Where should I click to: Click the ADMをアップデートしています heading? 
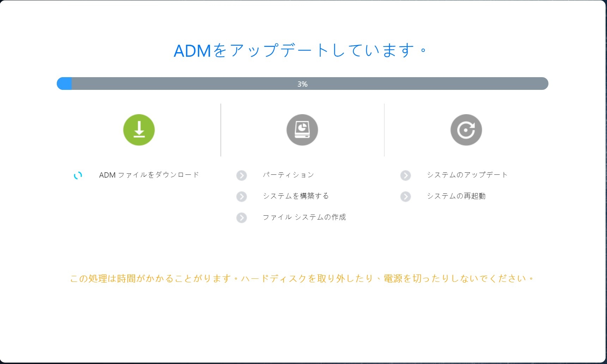click(x=300, y=50)
